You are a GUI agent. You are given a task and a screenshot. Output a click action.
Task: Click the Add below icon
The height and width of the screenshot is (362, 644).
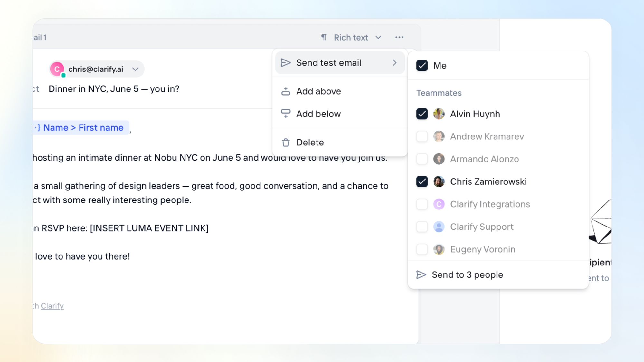click(x=286, y=114)
